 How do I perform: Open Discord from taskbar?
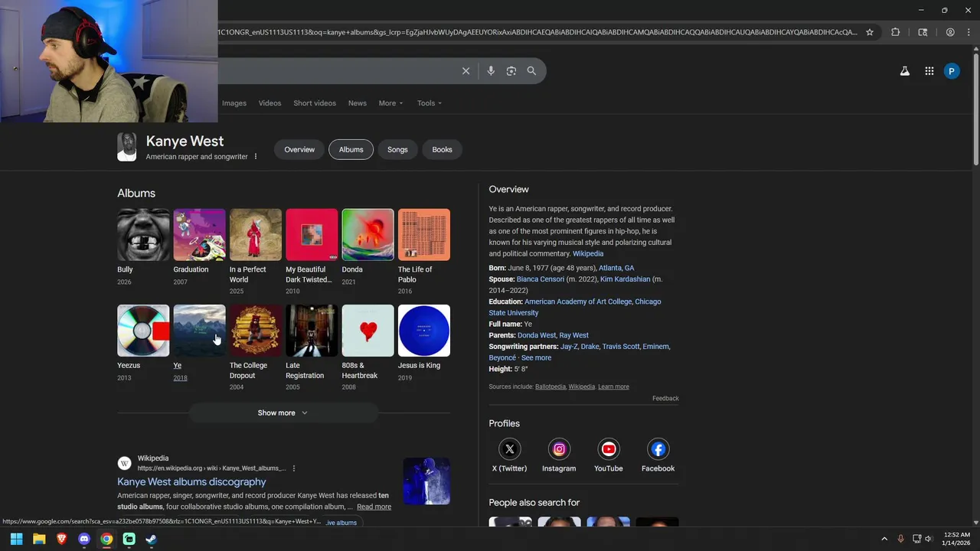point(84,539)
